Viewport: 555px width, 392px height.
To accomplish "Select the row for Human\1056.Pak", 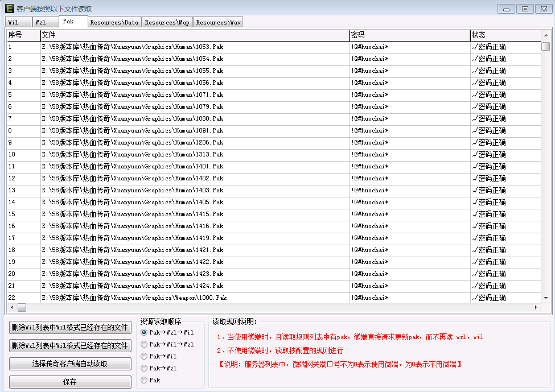I will point(274,83).
